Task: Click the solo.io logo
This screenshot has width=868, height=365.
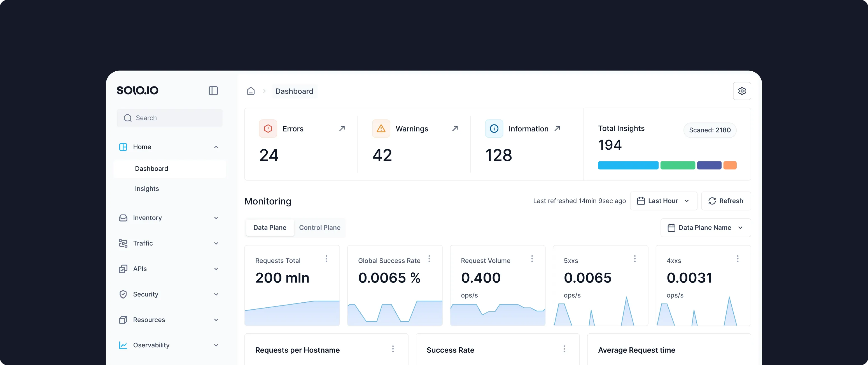Action: pyautogui.click(x=137, y=90)
